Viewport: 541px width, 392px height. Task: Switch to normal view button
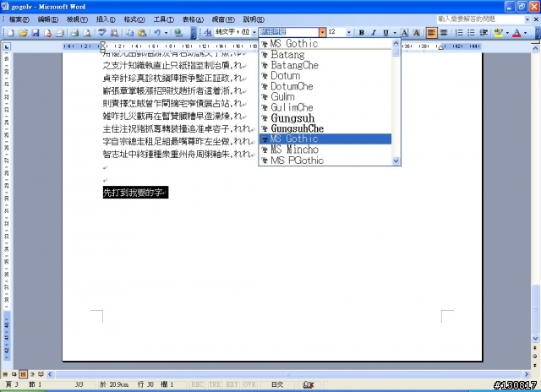pyautogui.click(x=6, y=374)
